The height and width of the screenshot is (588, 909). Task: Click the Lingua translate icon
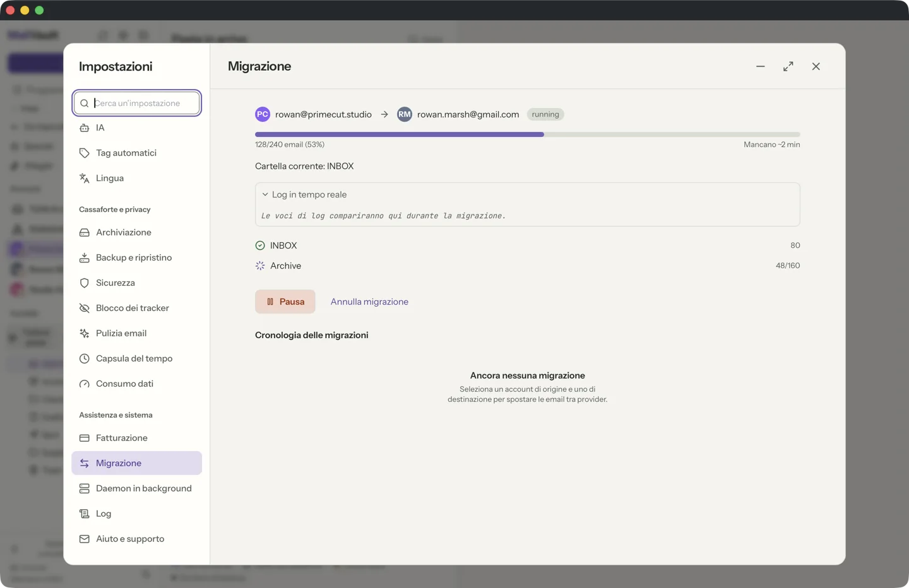[x=84, y=179]
